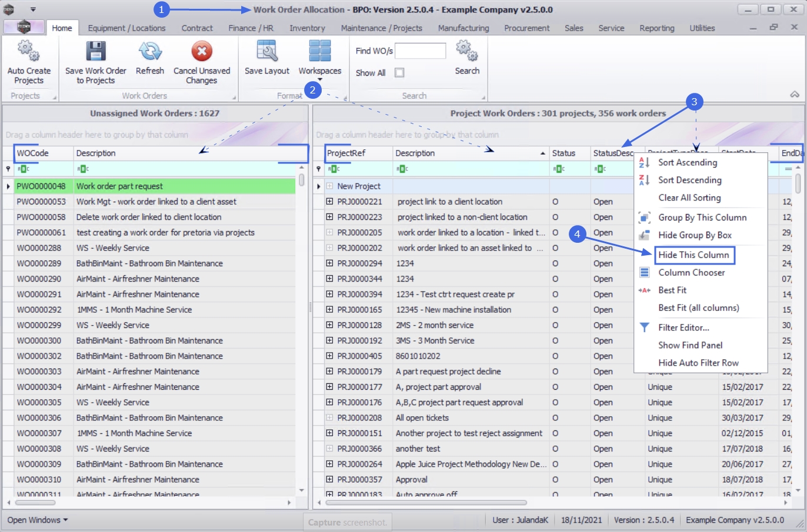The image size is (807, 532).
Task: Open the Utilities ribbon tab
Action: click(x=702, y=28)
